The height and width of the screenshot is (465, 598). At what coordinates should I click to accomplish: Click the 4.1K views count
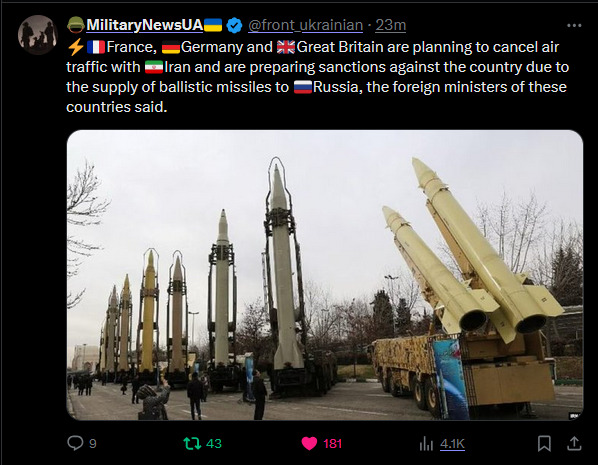coord(452,444)
